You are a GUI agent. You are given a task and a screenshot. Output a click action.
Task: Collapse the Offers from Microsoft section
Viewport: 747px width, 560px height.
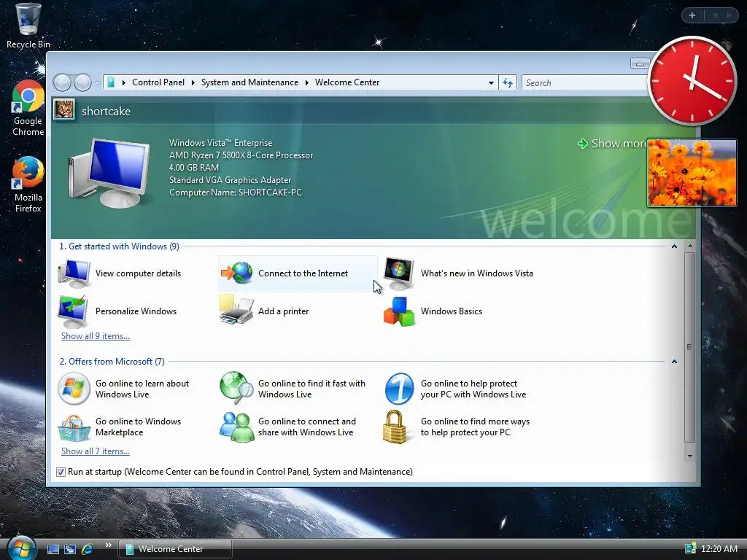[x=674, y=362]
